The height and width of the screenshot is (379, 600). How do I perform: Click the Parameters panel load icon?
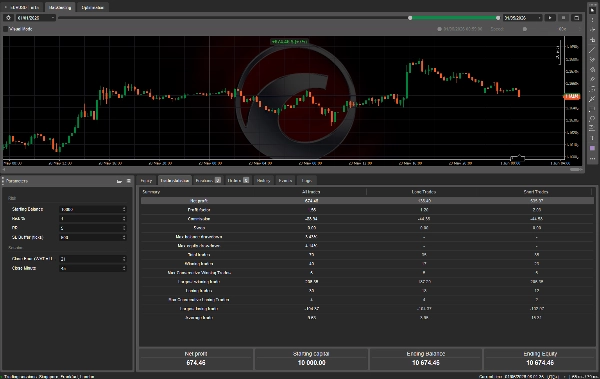(x=119, y=181)
